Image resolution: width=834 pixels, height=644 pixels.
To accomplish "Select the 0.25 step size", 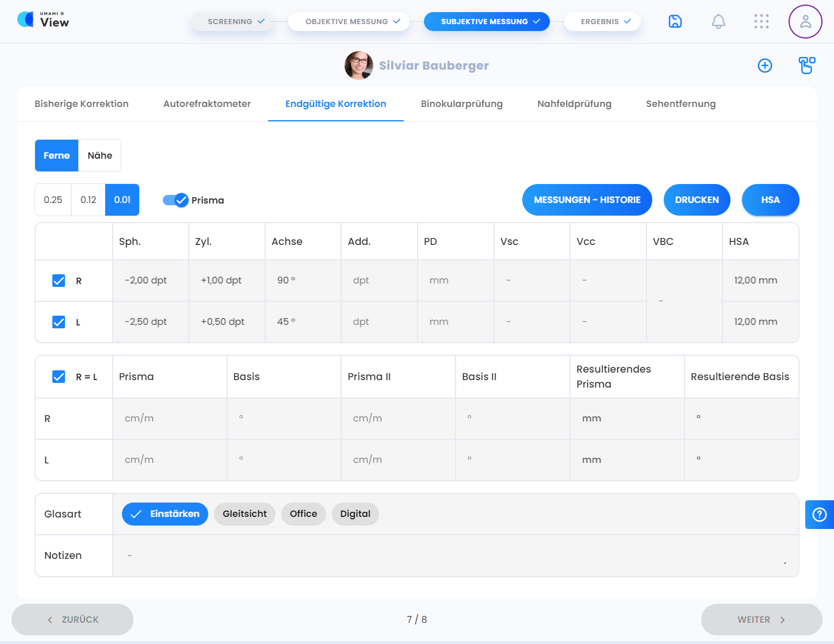I will (x=53, y=200).
